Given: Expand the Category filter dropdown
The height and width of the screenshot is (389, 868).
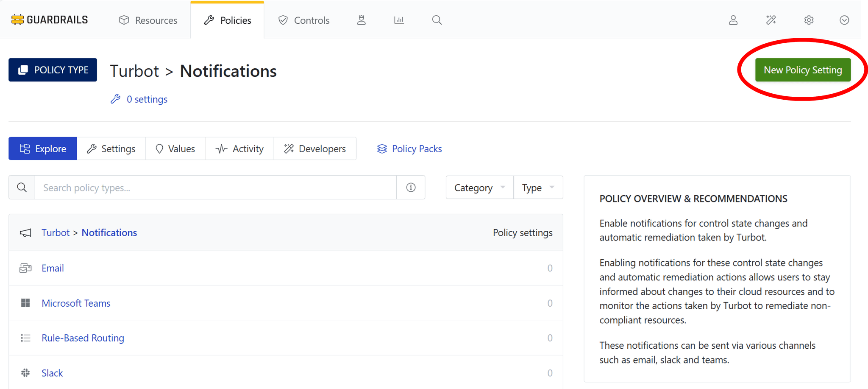Looking at the screenshot, I should [x=479, y=187].
